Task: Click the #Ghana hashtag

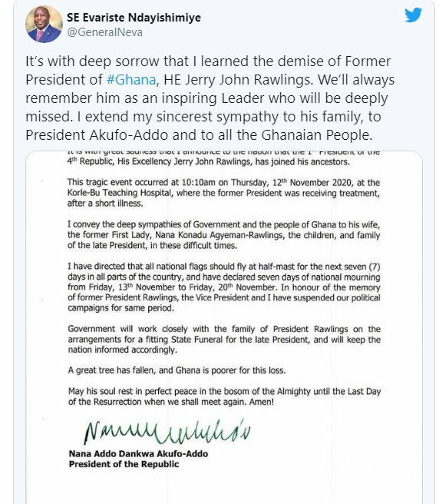Action: pos(131,80)
